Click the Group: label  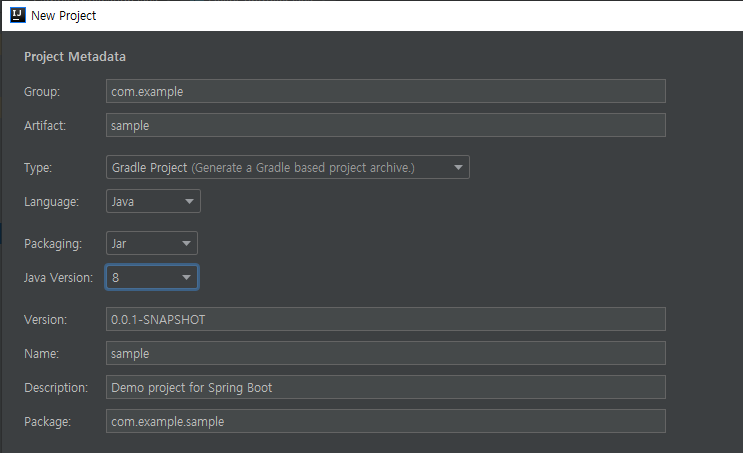(42, 91)
